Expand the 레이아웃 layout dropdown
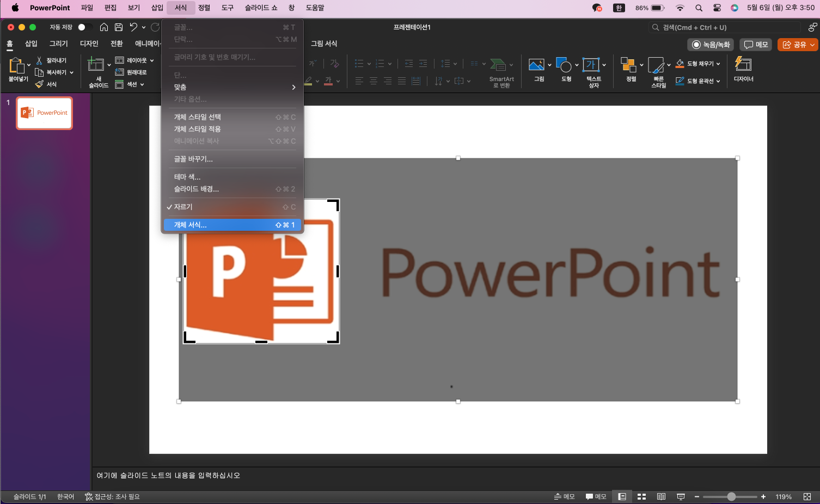The width and height of the screenshot is (820, 504). (x=152, y=60)
